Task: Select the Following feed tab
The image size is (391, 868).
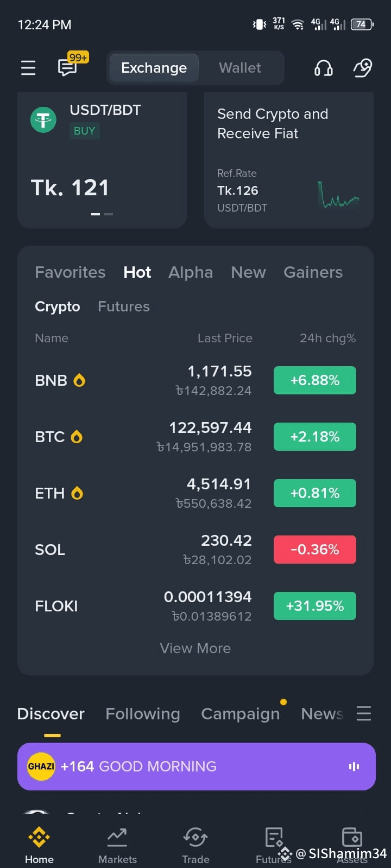Action: pos(142,714)
